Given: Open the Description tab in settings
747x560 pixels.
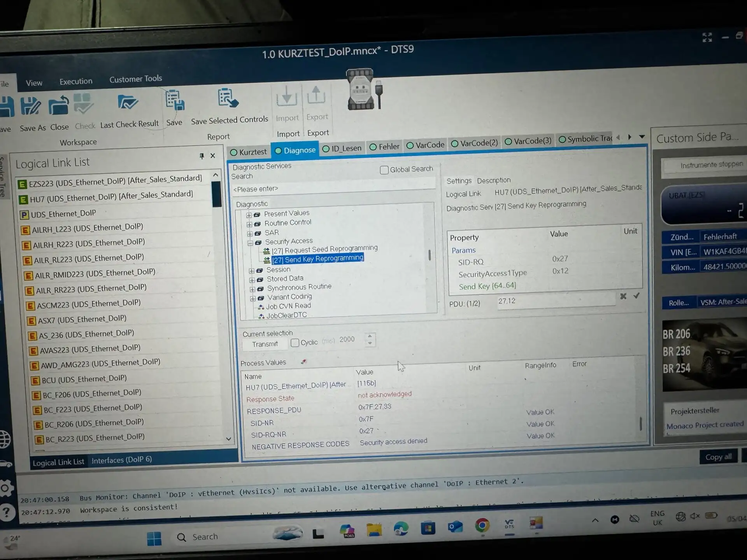Looking at the screenshot, I should tap(494, 180).
